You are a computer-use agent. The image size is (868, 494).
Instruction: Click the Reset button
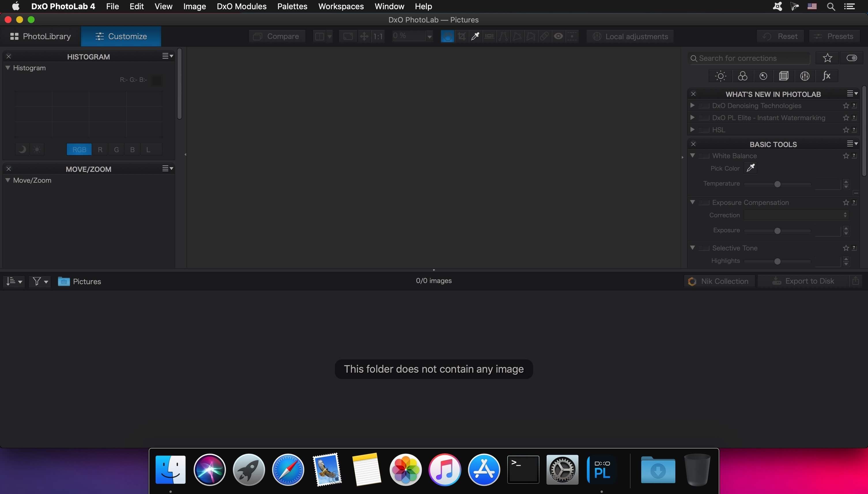tap(780, 36)
